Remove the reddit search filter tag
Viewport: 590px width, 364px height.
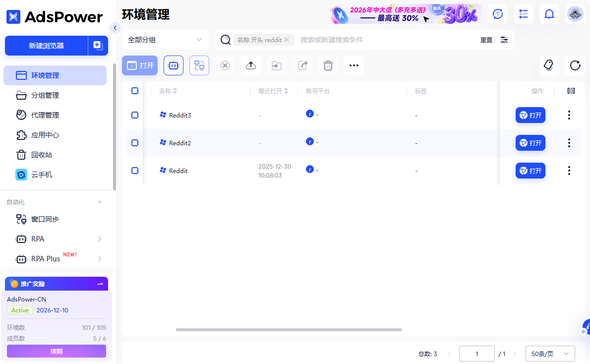[x=287, y=40]
